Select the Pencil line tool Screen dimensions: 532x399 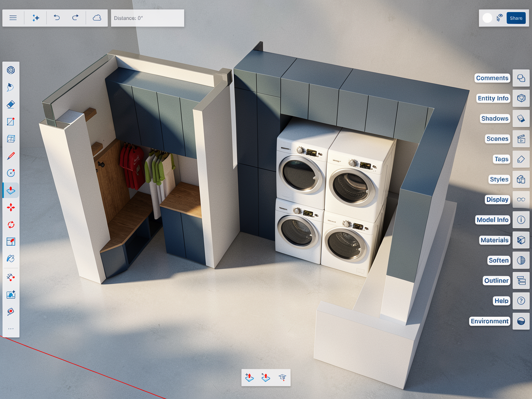11,156
